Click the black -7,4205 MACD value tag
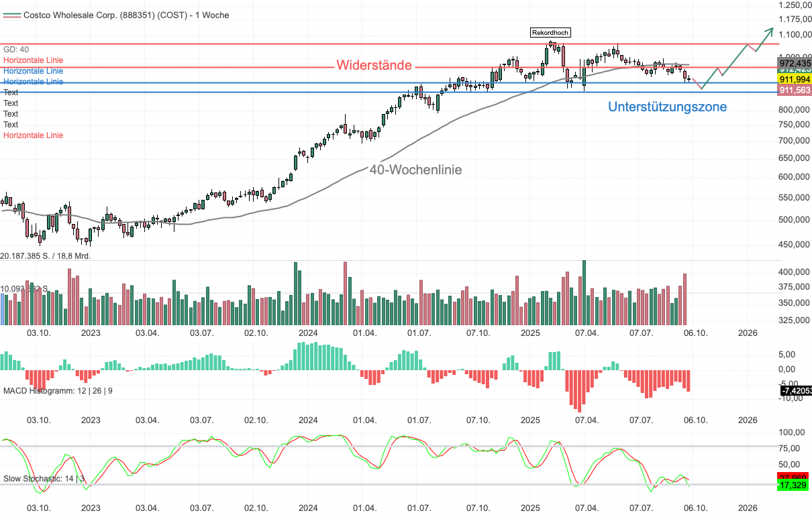812x517 pixels. click(795, 391)
